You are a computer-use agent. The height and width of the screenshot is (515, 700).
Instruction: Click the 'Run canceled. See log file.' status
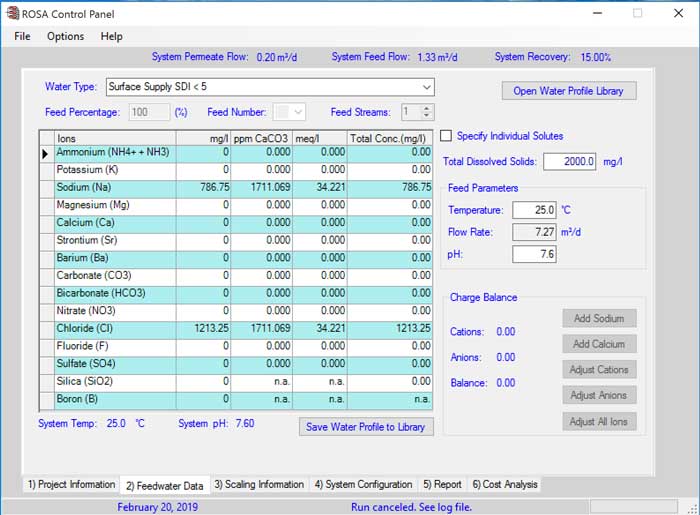(411, 507)
